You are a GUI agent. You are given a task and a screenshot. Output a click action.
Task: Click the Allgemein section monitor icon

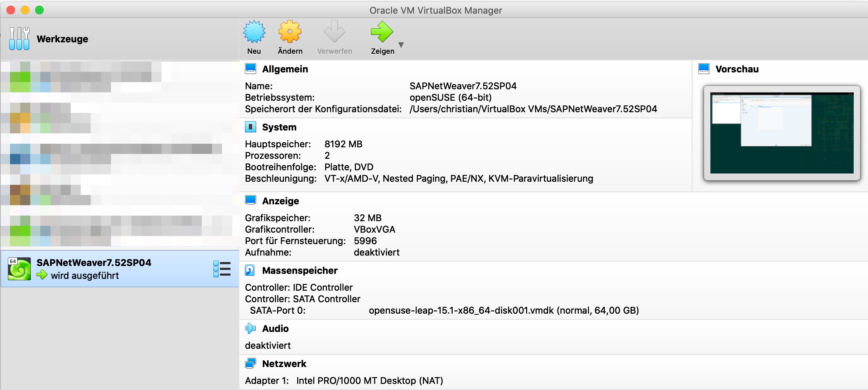[251, 69]
